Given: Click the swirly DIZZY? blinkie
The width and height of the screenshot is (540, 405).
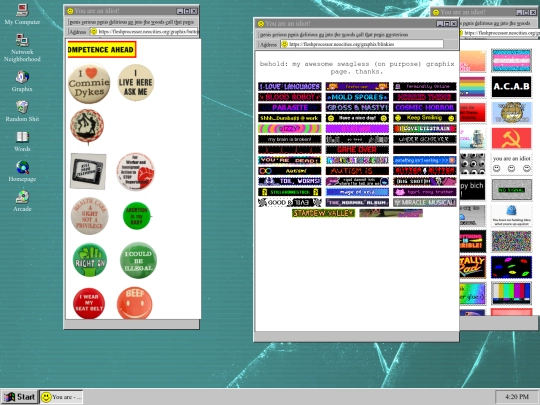Looking at the screenshot, I should pyautogui.click(x=290, y=129).
